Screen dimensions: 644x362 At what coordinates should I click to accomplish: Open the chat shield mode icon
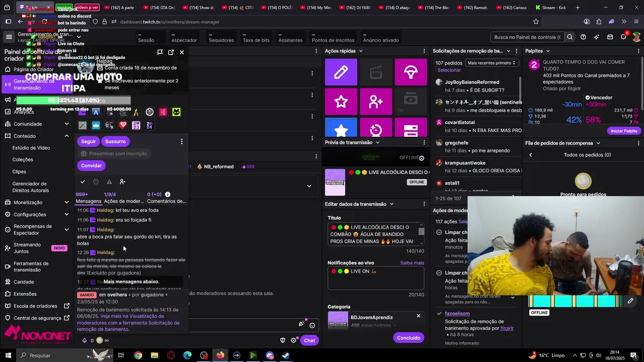click(x=283, y=340)
